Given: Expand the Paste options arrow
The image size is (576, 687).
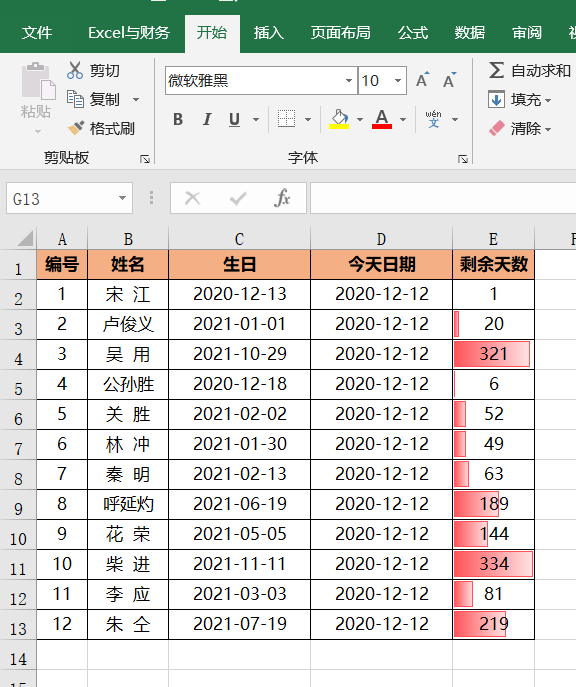Looking at the screenshot, I should coord(38,131).
